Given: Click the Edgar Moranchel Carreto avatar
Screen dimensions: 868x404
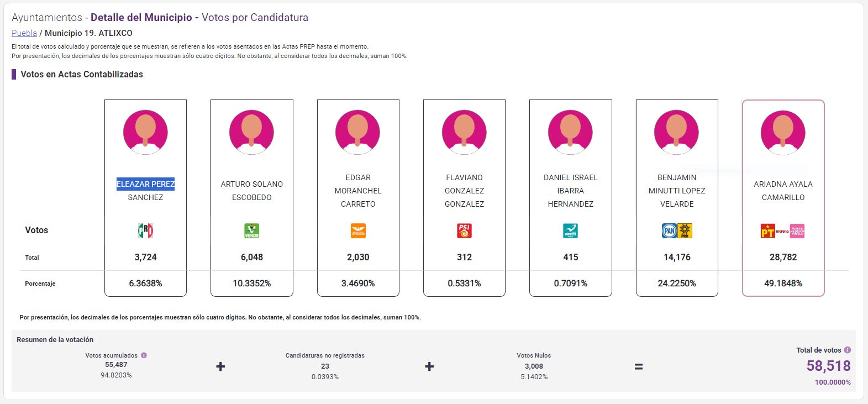Looking at the screenshot, I should click(x=357, y=132).
